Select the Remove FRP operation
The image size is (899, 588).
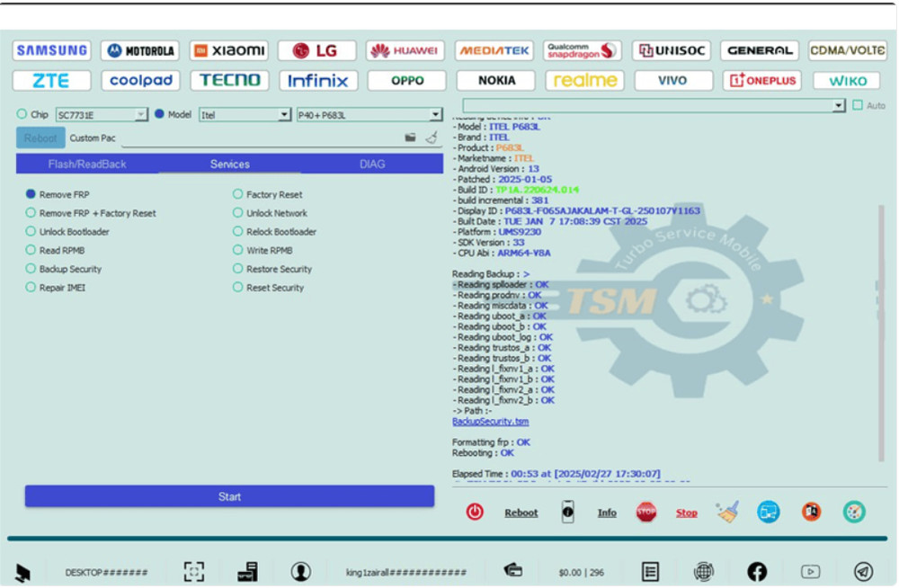click(29, 192)
